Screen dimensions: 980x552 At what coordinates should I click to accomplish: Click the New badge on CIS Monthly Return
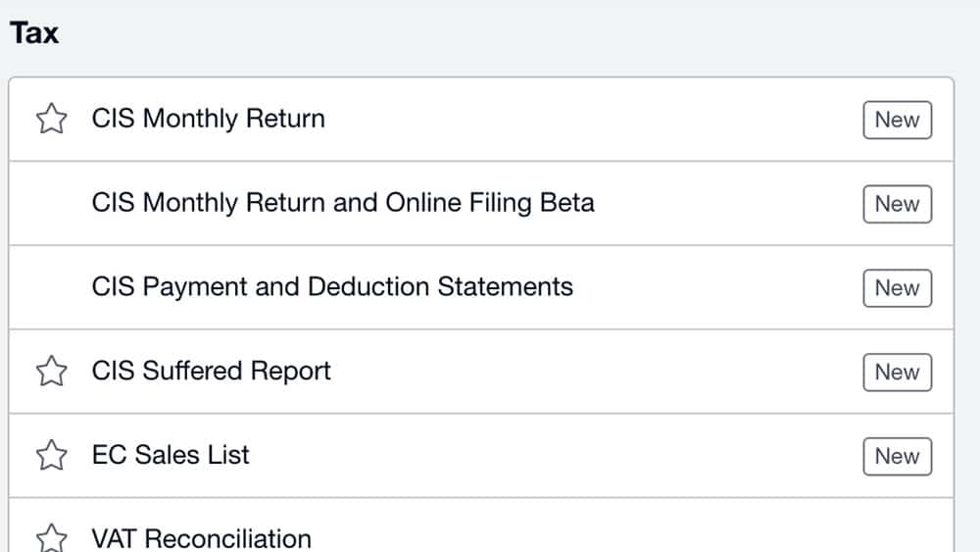tap(897, 120)
